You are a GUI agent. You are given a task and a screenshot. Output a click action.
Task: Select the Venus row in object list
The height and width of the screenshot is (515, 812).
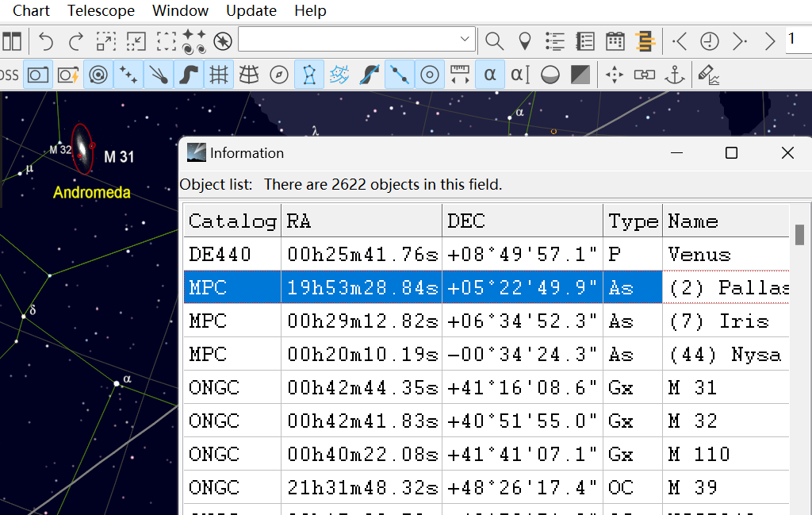point(486,255)
